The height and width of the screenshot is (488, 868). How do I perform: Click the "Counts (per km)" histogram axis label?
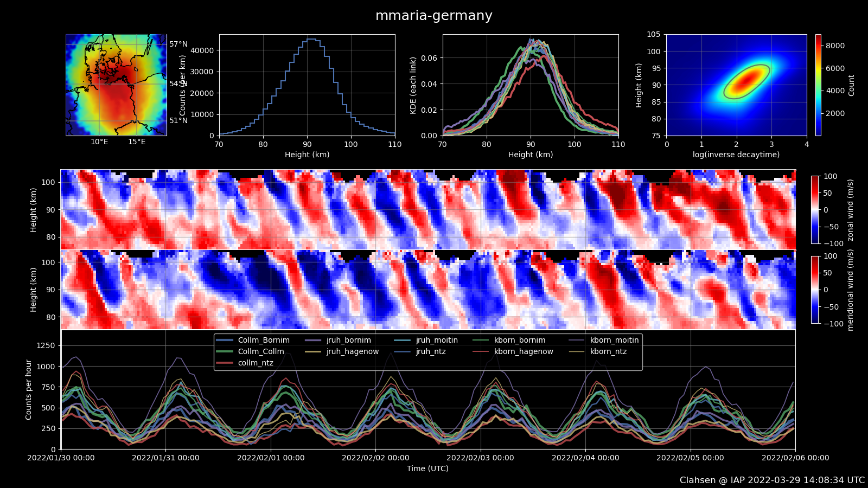(183, 85)
